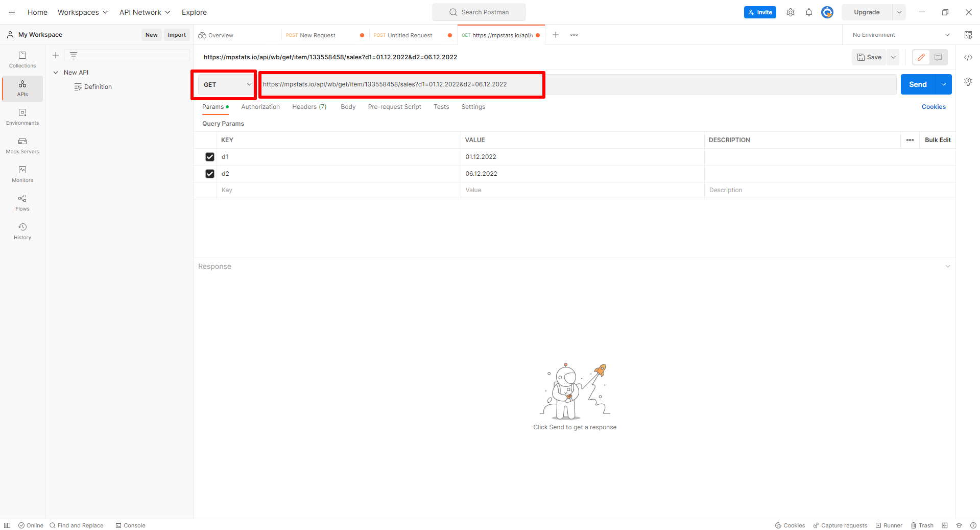980x530 pixels.
Task: Switch to the Tests tab
Action: click(441, 107)
